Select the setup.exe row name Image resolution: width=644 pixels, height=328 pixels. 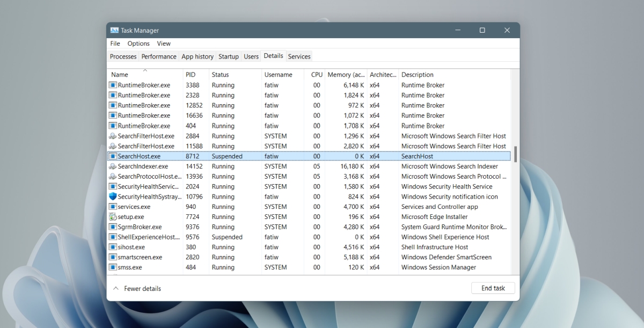[131, 217]
